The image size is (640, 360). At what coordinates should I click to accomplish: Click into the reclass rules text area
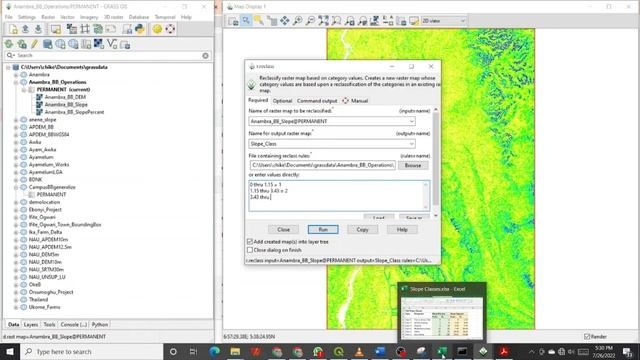coord(336,196)
